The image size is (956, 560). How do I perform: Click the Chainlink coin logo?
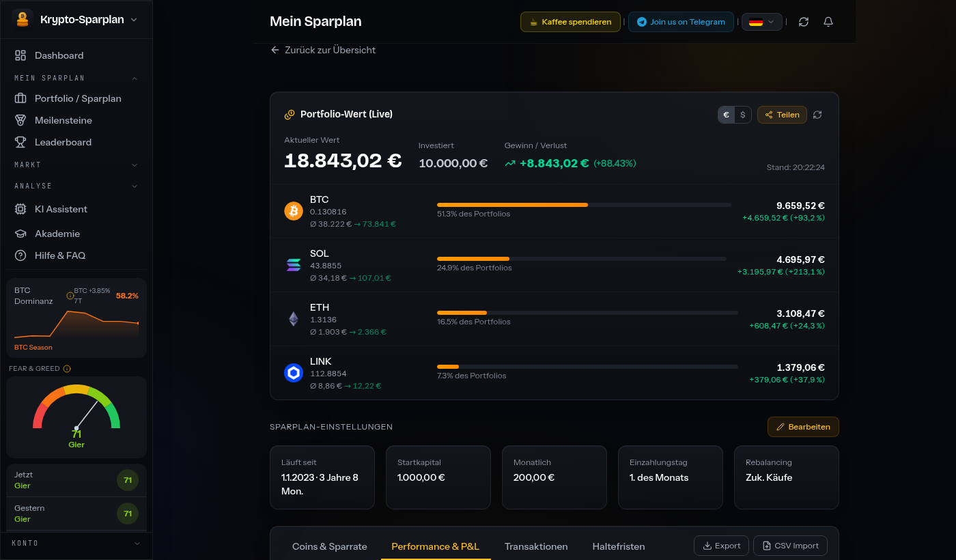(x=294, y=373)
